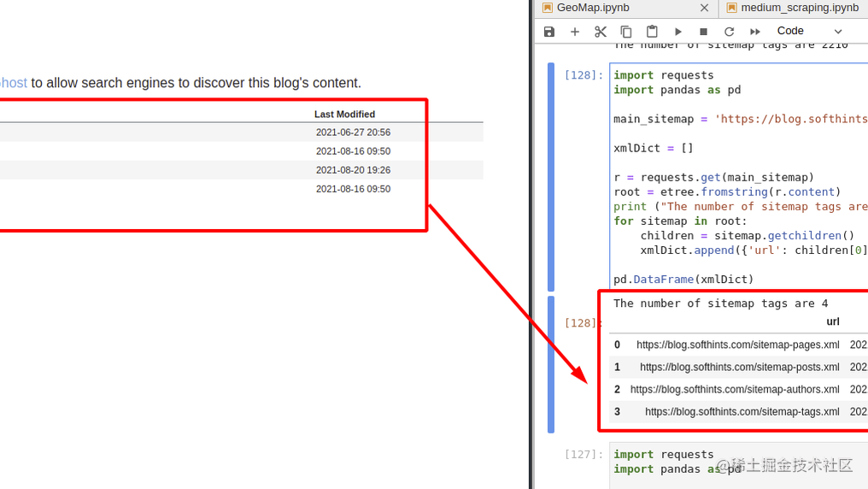868x489 pixels.
Task: Restart kernel and run all cells icon
Action: (x=755, y=32)
